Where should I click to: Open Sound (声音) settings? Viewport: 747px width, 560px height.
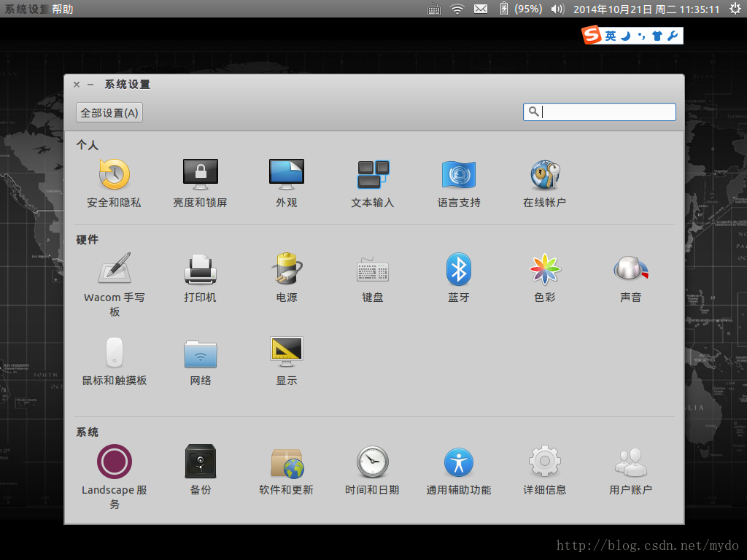(631, 278)
